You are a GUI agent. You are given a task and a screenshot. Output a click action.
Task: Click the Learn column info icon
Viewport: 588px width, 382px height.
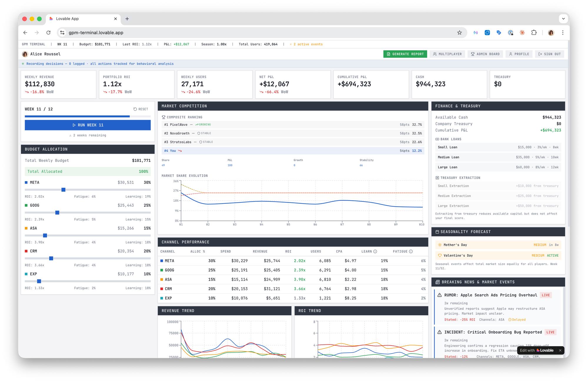375,251
